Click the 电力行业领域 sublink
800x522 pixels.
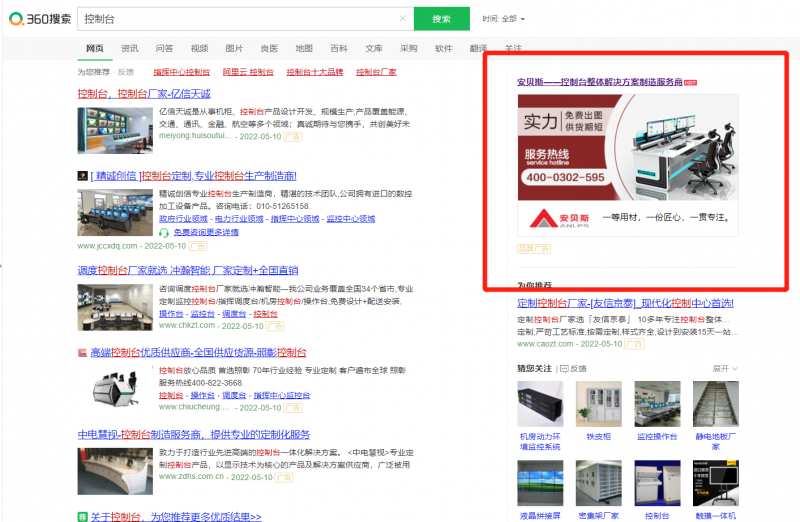[x=239, y=218]
